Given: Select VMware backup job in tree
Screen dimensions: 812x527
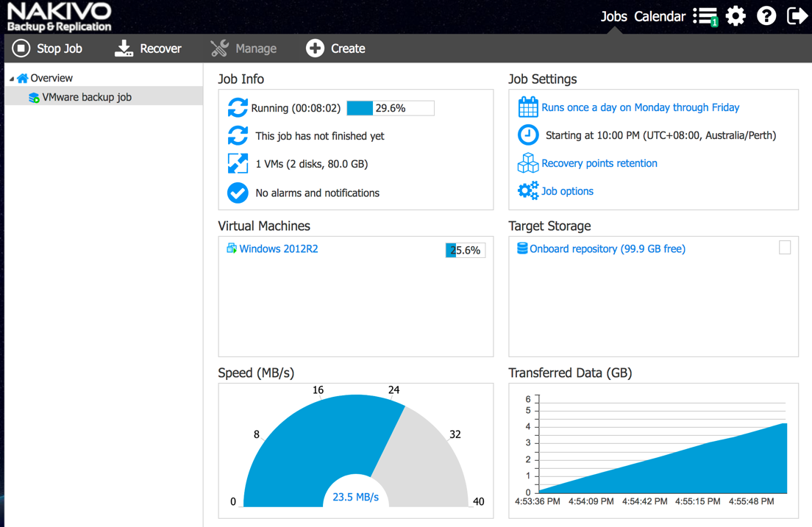Looking at the screenshot, I should (x=87, y=97).
